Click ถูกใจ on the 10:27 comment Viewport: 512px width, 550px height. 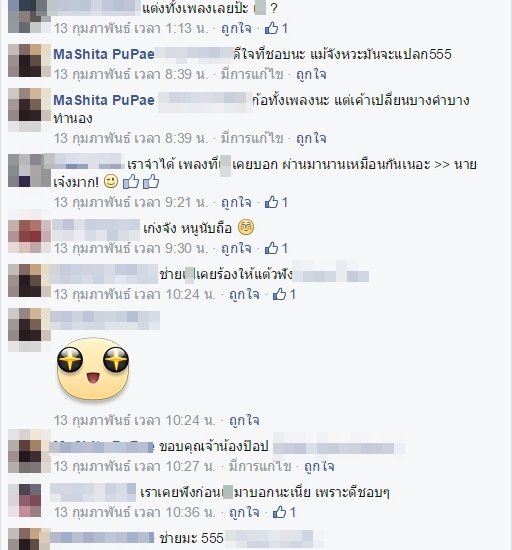[x=319, y=467]
